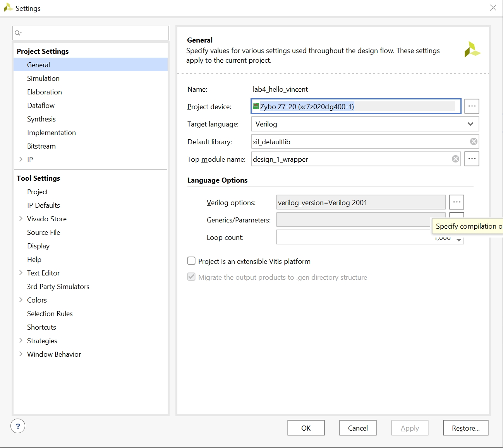Open Display settings

[38, 246]
